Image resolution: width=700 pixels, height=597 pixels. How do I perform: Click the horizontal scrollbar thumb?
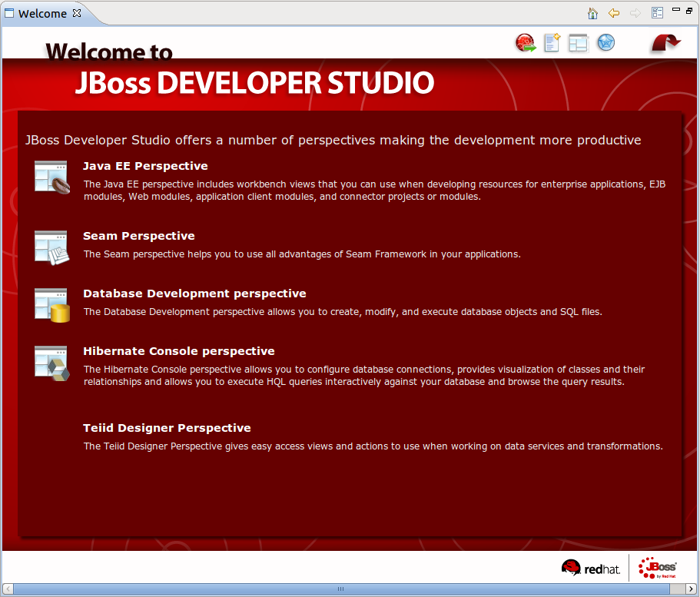(341, 589)
